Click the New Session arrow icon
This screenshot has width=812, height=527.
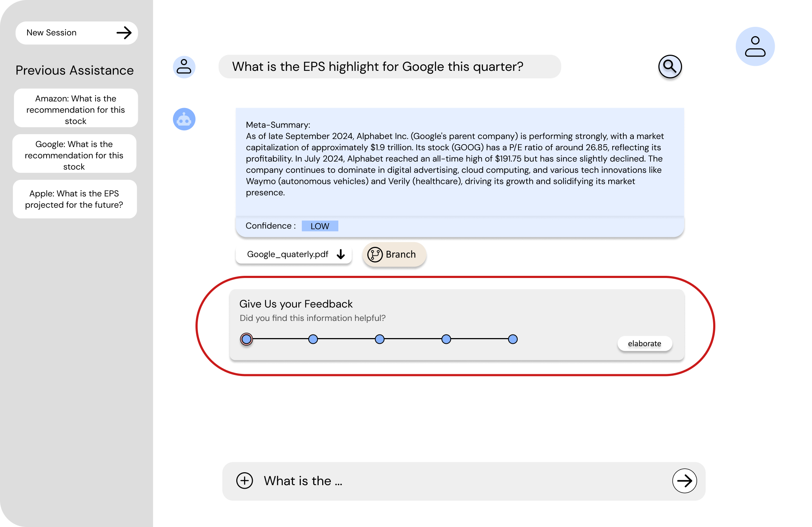[124, 33]
